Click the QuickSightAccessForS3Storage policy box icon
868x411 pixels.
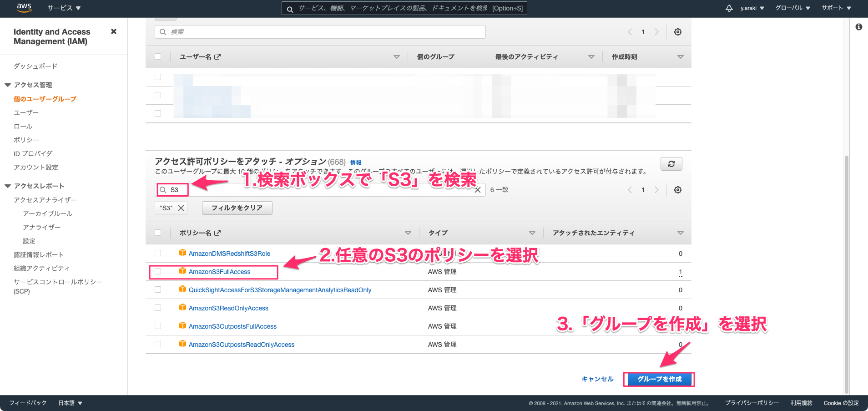click(x=182, y=289)
